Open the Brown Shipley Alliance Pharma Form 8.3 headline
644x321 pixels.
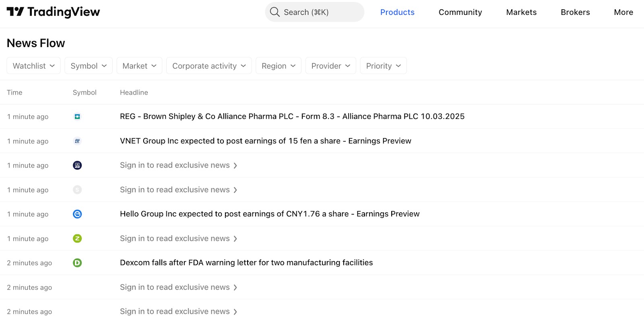[292, 116]
